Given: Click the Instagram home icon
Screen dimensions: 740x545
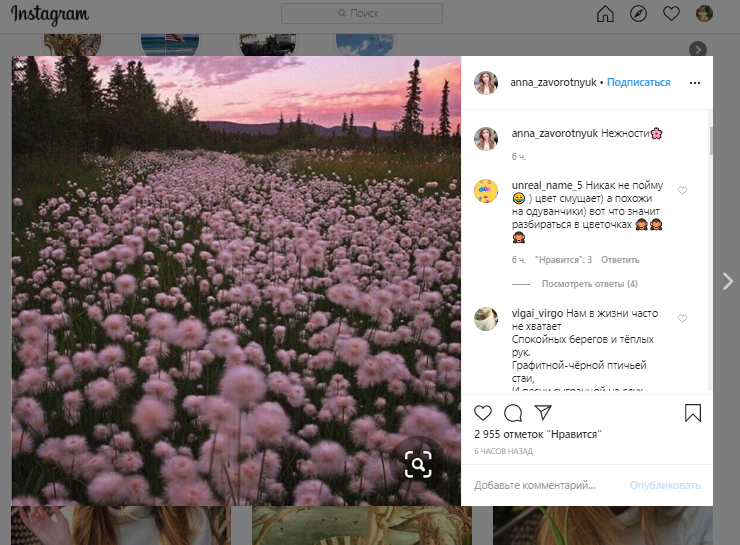Looking at the screenshot, I should tap(605, 14).
